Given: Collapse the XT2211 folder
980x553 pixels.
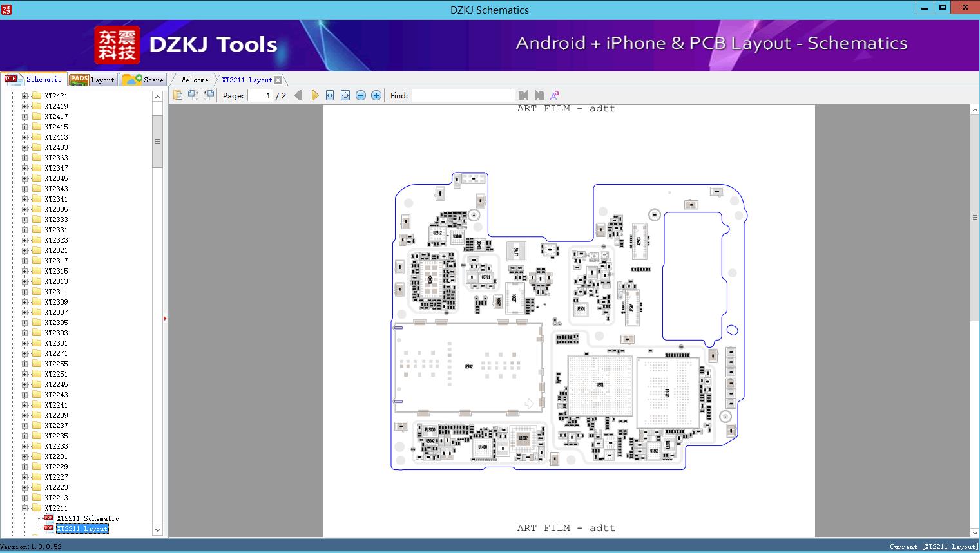Looking at the screenshot, I should click(x=24, y=507).
